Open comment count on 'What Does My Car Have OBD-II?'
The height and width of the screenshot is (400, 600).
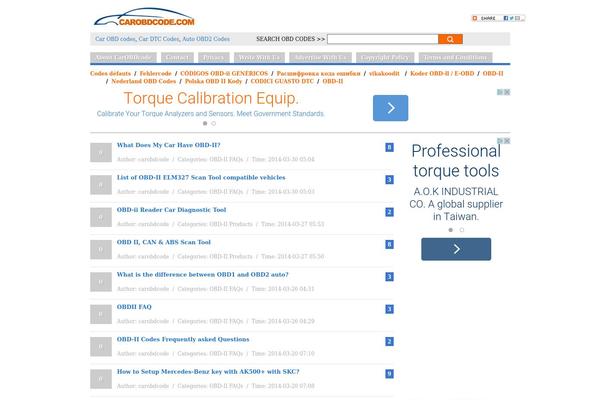pyautogui.click(x=389, y=147)
